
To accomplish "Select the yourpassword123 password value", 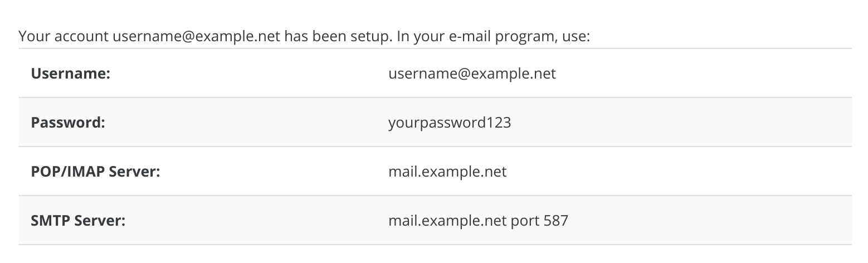I will click(449, 123).
